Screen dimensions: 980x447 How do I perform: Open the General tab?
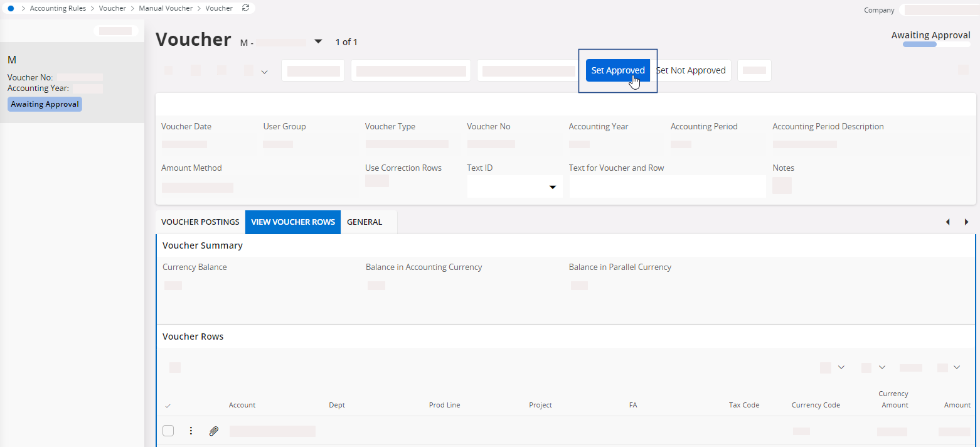[x=365, y=222]
